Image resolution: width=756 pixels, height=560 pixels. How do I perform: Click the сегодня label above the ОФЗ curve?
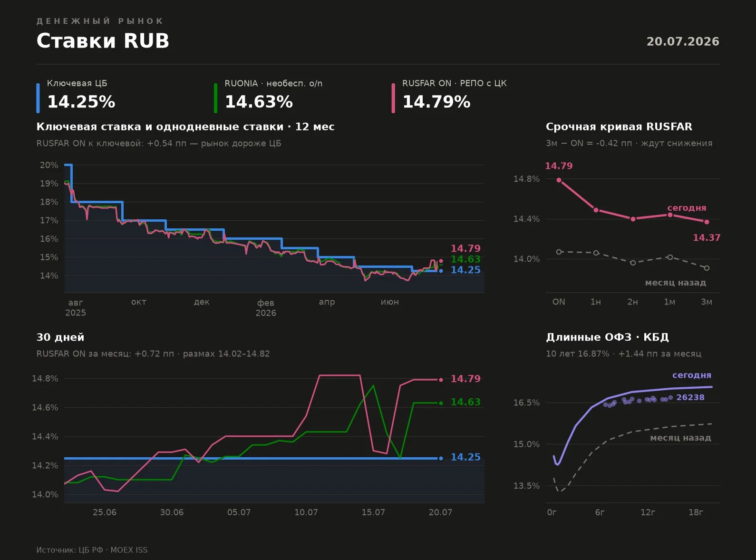click(692, 375)
